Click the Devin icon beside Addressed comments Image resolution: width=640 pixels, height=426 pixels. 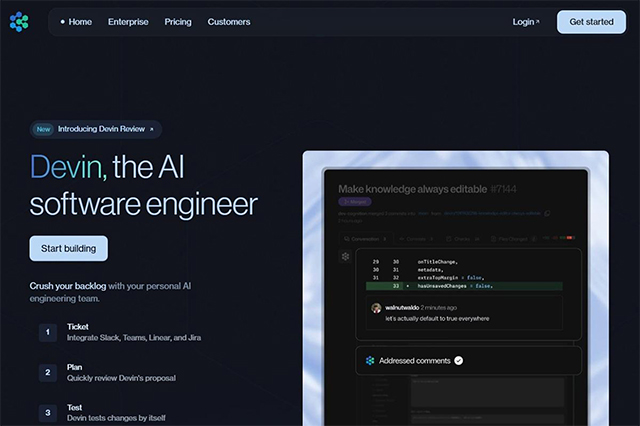(370, 360)
